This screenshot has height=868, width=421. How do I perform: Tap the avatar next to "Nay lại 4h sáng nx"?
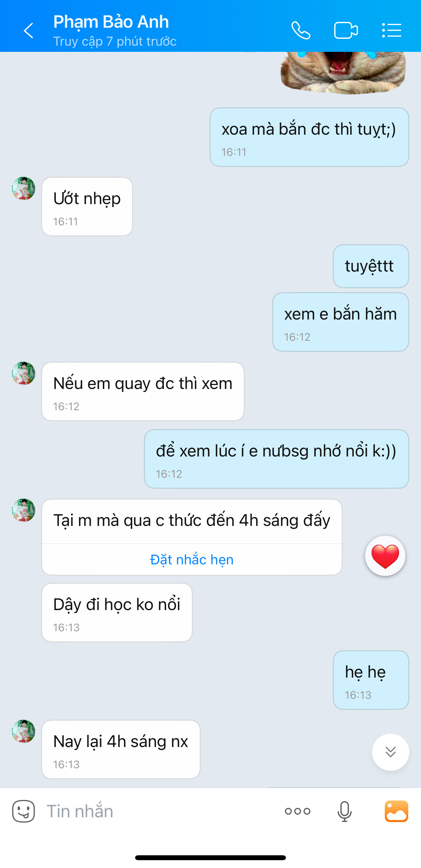pyautogui.click(x=23, y=731)
